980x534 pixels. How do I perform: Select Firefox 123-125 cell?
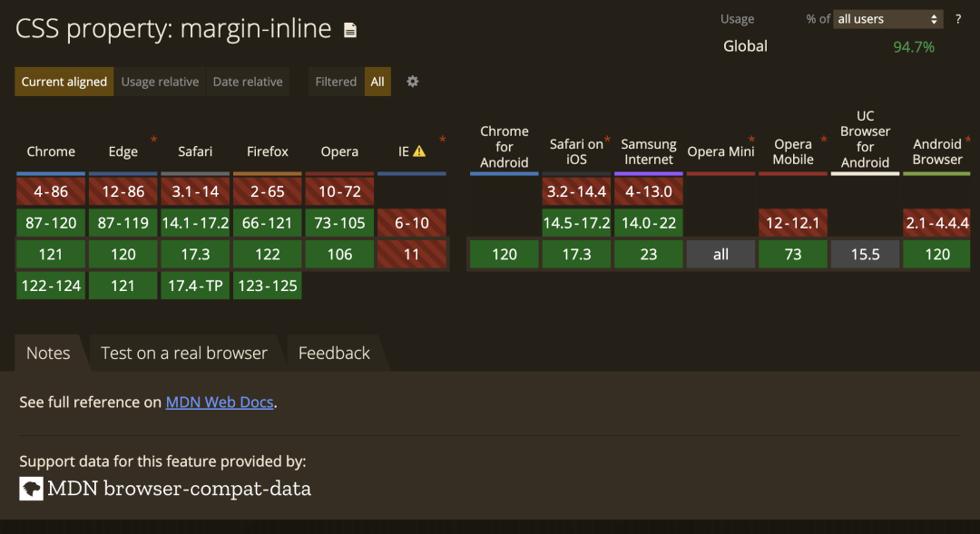pos(268,286)
